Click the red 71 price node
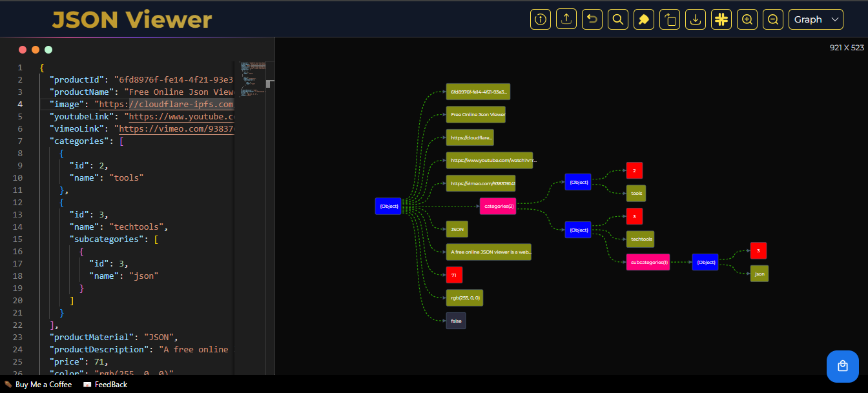 [455, 275]
